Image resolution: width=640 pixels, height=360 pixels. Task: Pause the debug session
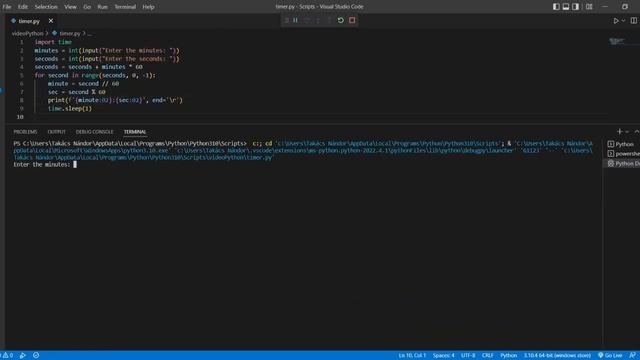click(x=295, y=20)
